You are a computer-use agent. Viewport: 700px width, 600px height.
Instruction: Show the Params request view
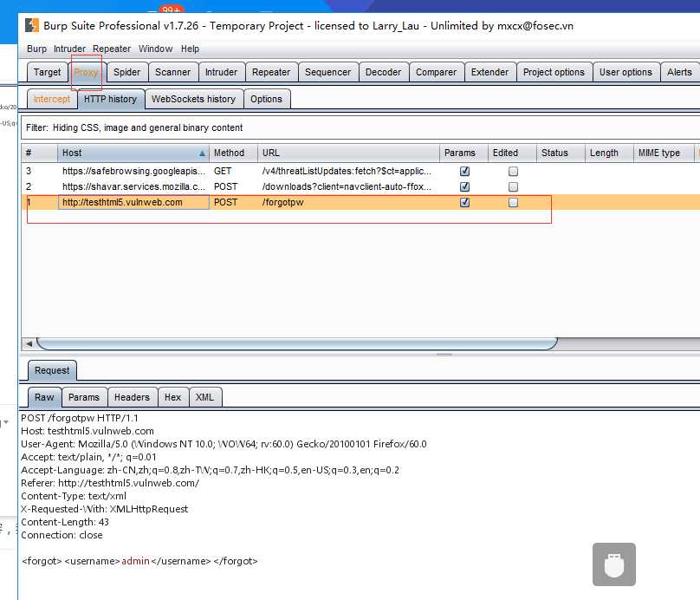coord(84,397)
